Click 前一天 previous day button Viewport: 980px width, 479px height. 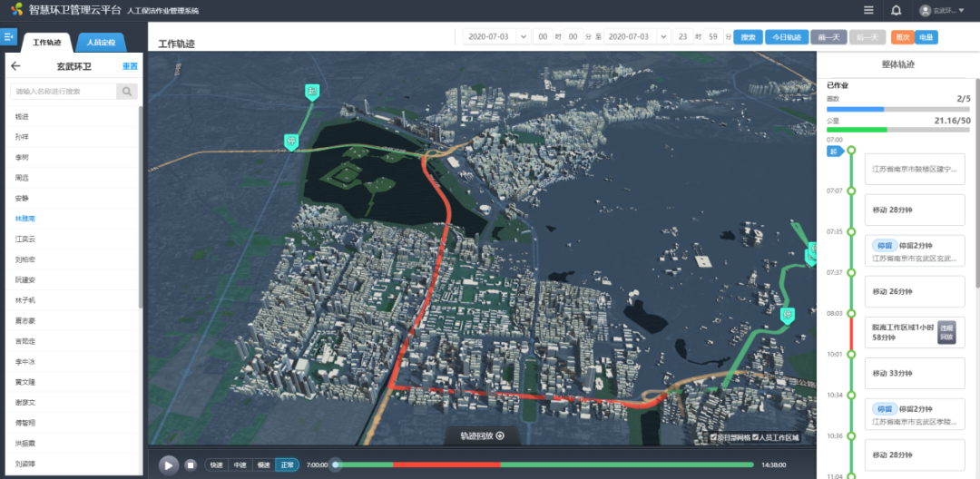[x=828, y=37]
